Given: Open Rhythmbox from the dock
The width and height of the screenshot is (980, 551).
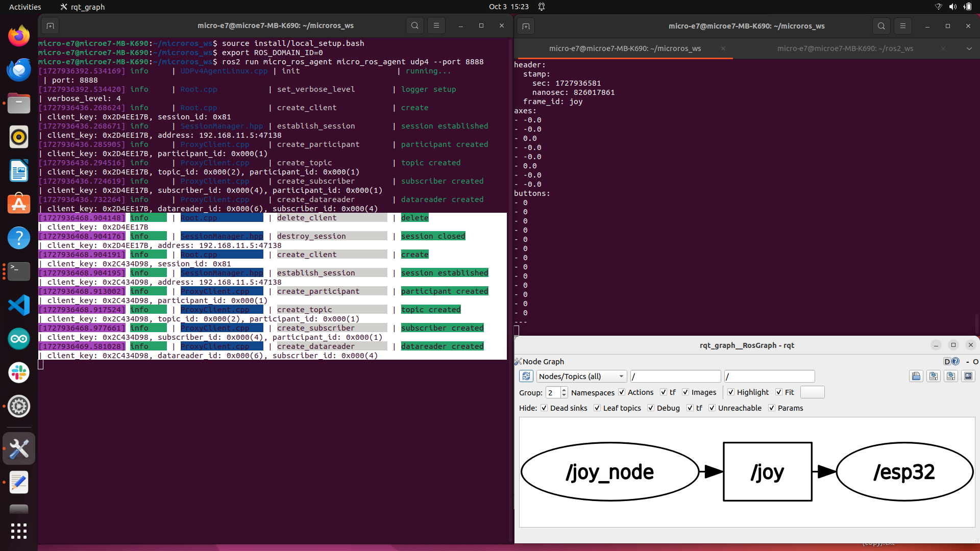Looking at the screenshot, I should point(19,137).
